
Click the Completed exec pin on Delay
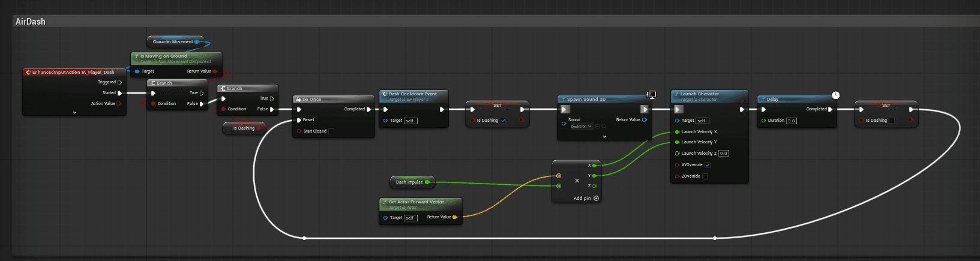pyautogui.click(x=831, y=109)
